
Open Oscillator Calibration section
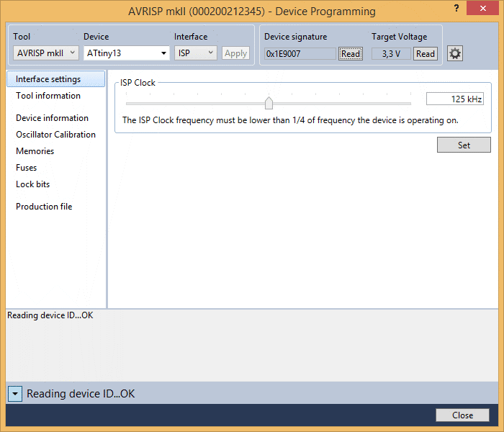point(55,135)
